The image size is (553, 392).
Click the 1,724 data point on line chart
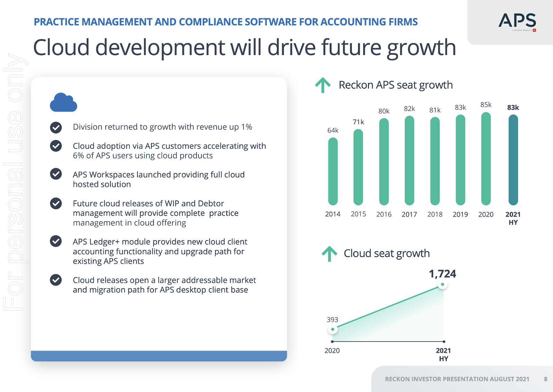(x=442, y=284)
